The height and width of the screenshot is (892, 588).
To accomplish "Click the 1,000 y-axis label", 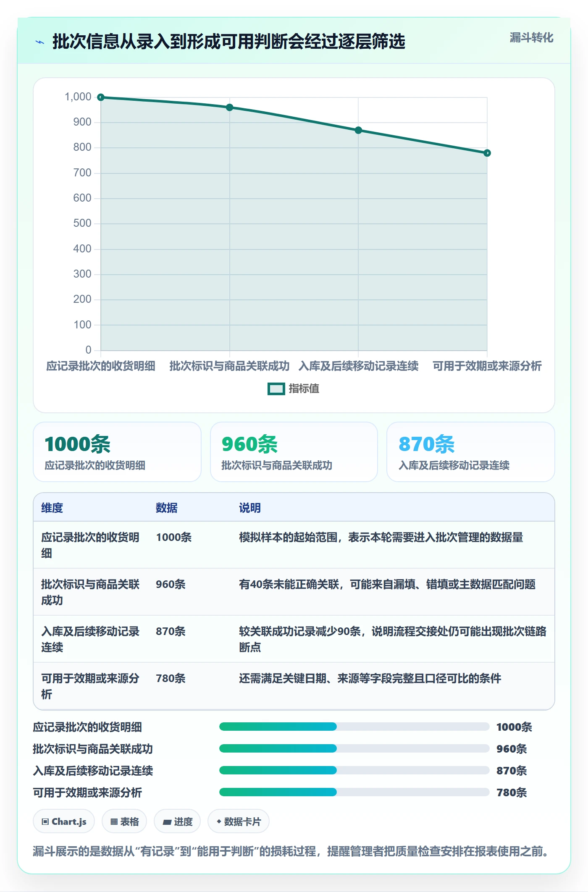I will tap(78, 97).
